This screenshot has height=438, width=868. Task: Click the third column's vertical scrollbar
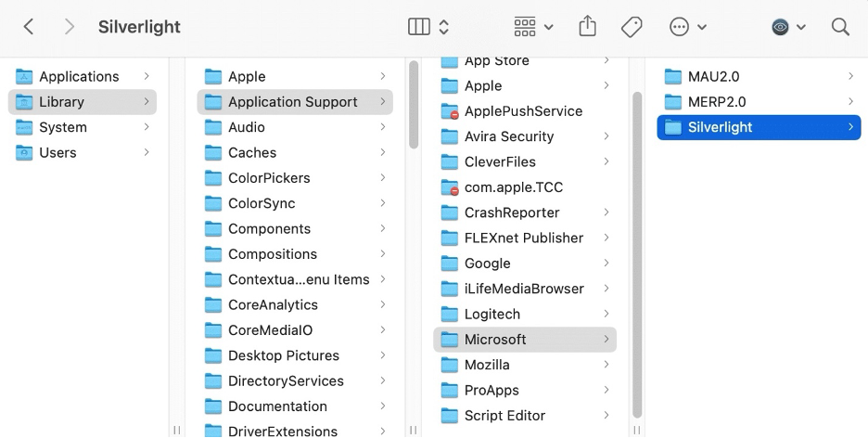(x=637, y=254)
